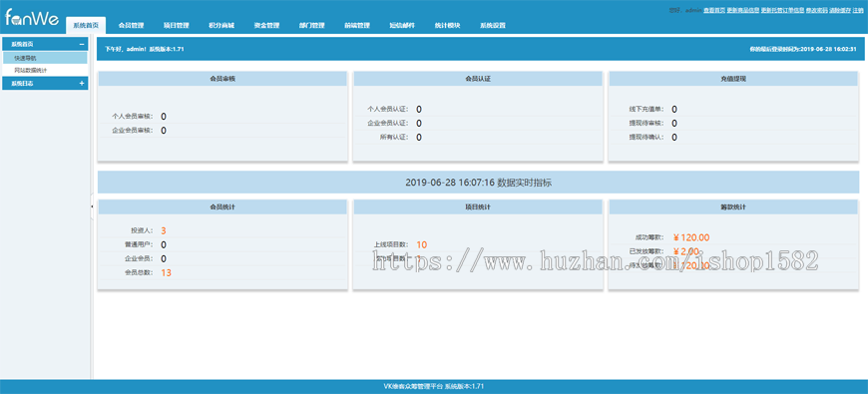Expand the 系统日志 sidebar section plus icon

(x=82, y=83)
